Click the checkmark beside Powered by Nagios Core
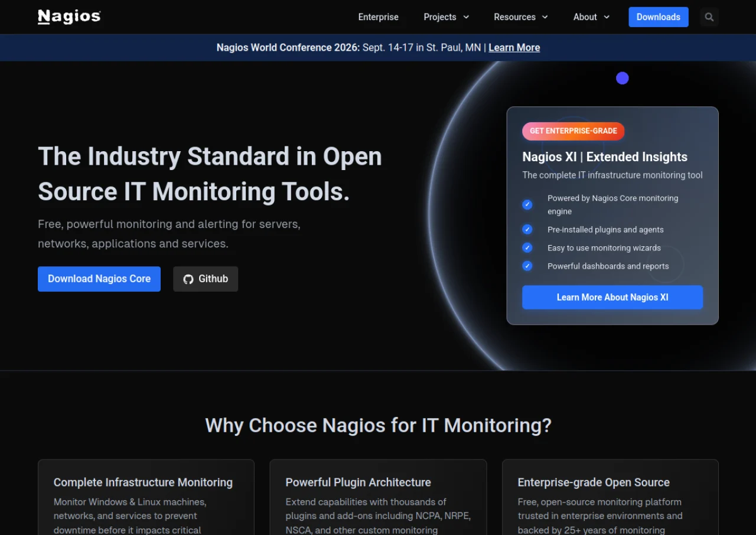756x535 pixels. click(x=527, y=204)
